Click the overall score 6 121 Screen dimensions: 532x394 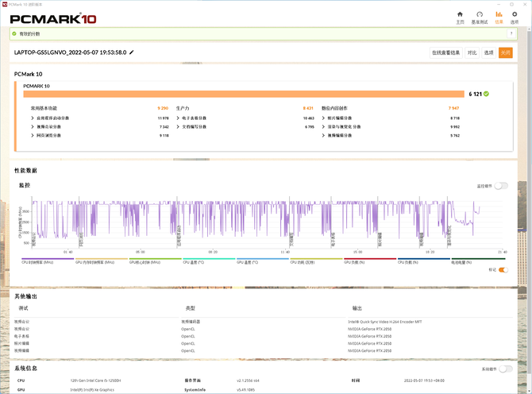[x=476, y=94]
